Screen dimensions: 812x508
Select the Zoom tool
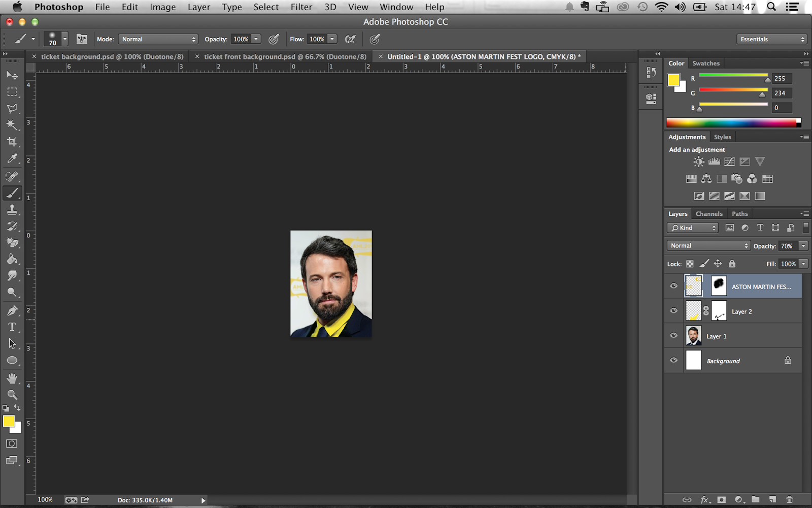[12, 395]
